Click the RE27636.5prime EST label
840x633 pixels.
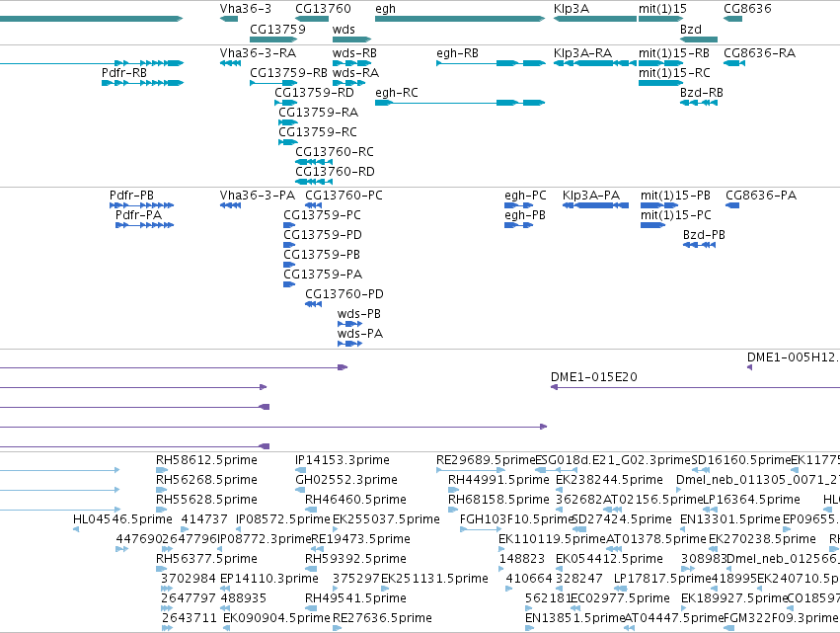click(382, 618)
